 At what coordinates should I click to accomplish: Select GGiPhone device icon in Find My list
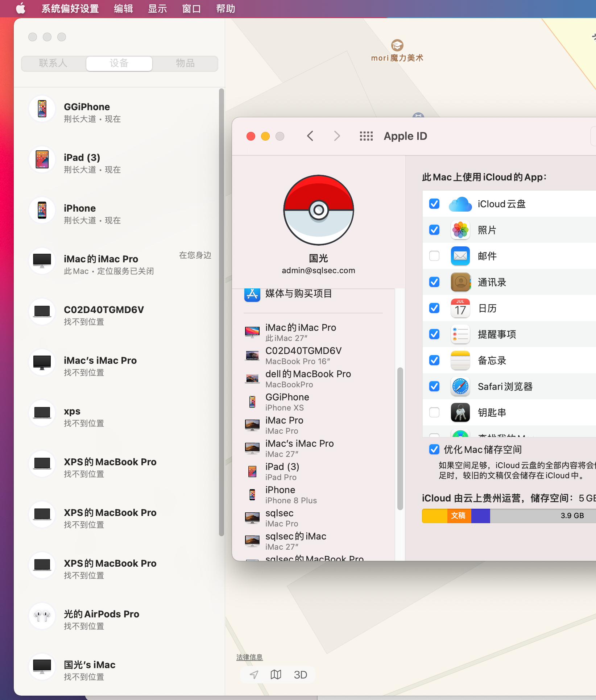point(42,109)
